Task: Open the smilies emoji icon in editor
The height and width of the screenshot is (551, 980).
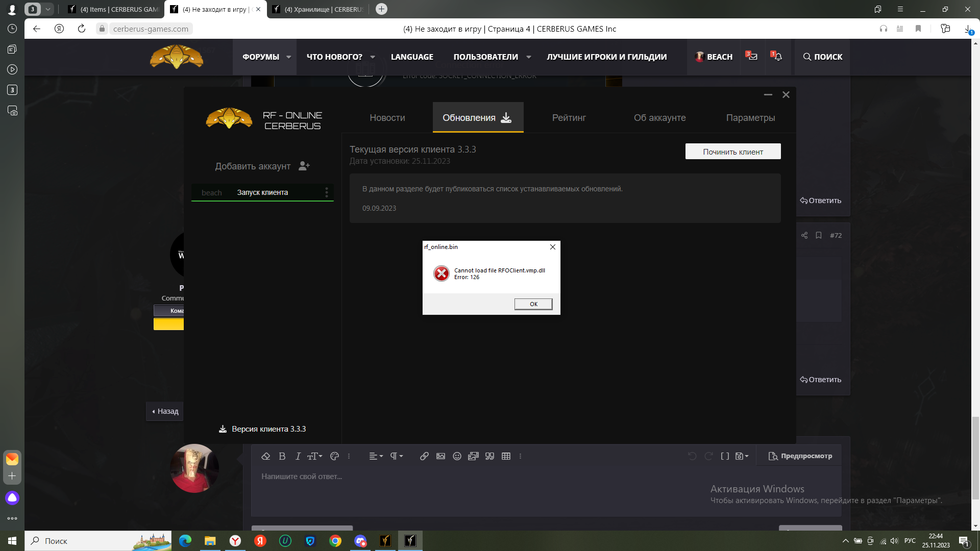Action: click(457, 456)
